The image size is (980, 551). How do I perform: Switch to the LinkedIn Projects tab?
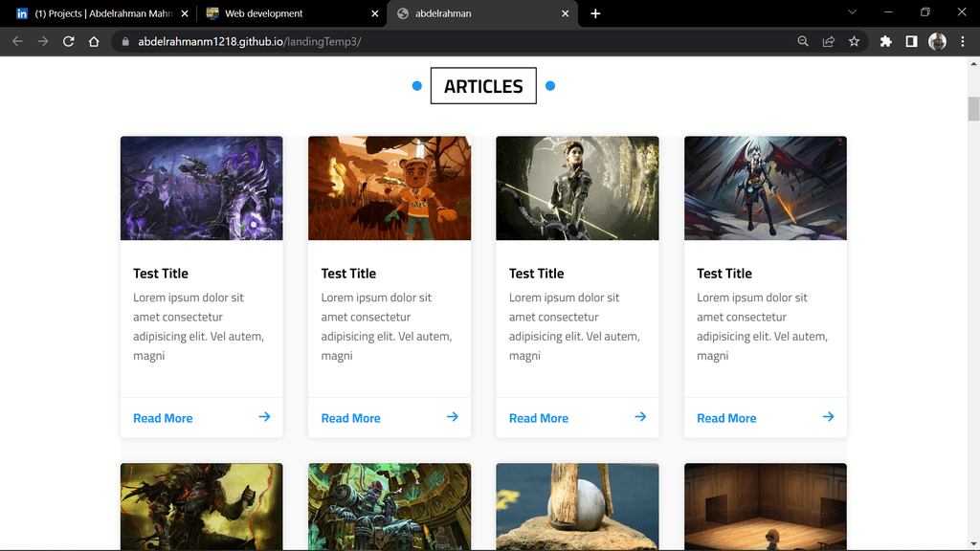click(x=101, y=13)
